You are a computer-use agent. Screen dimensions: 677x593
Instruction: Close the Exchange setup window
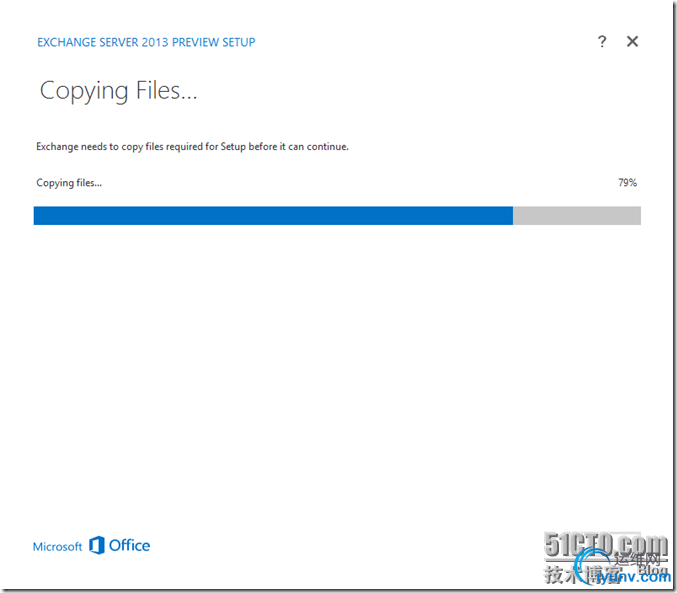point(632,41)
